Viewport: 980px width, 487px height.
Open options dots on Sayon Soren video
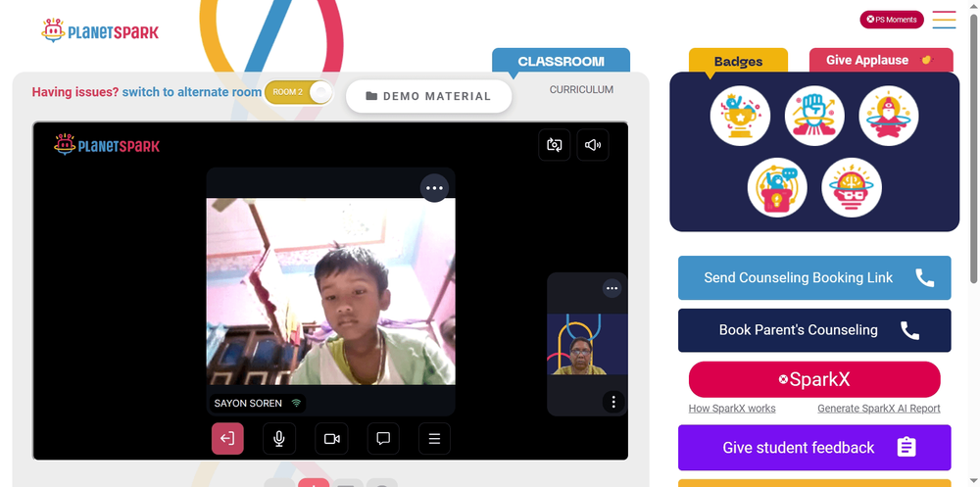click(x=434, y=188)
